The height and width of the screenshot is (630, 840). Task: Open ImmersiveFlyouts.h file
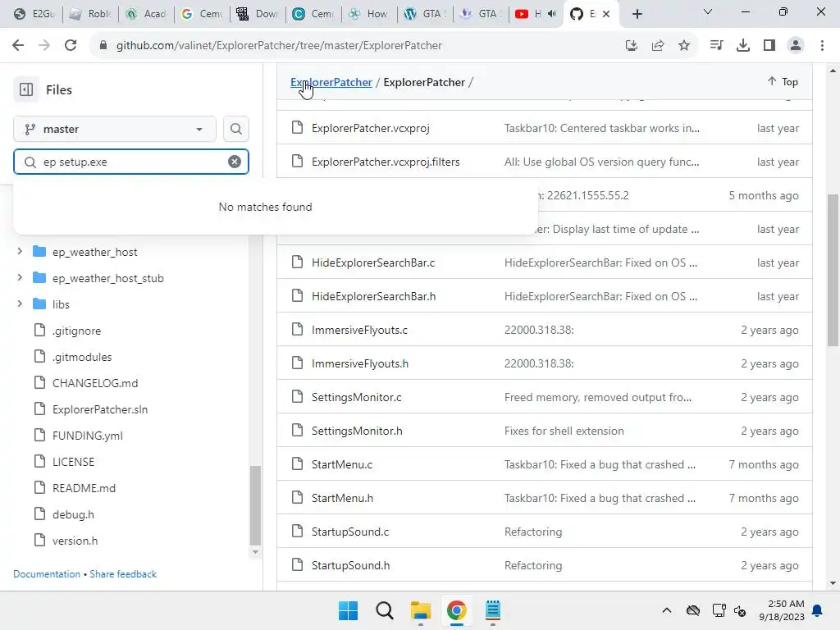click(360, 363)
